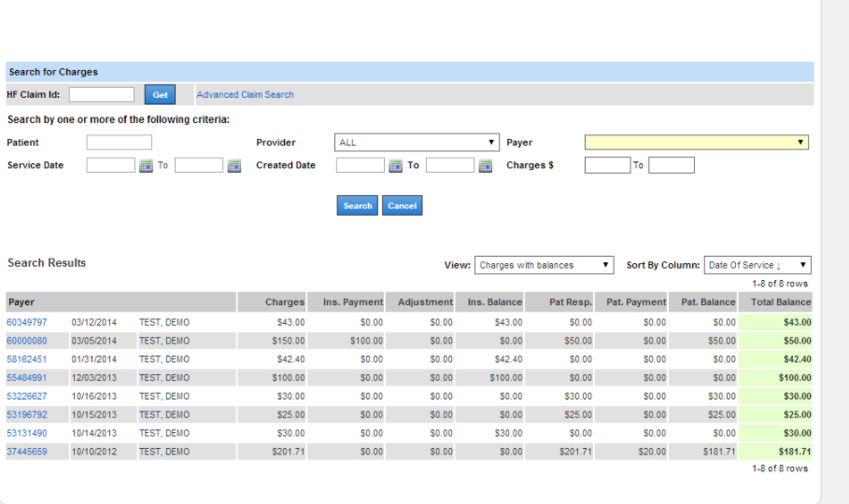This screenshot has height=504, width=849.
Task: Open claim 37445659
Action: (x=27, y=452)
